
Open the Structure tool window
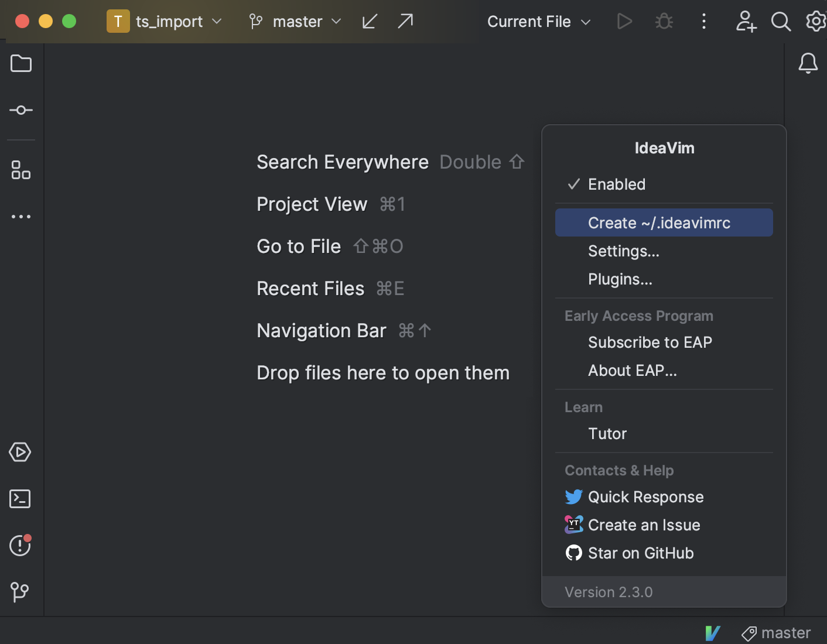coord(21,170)
